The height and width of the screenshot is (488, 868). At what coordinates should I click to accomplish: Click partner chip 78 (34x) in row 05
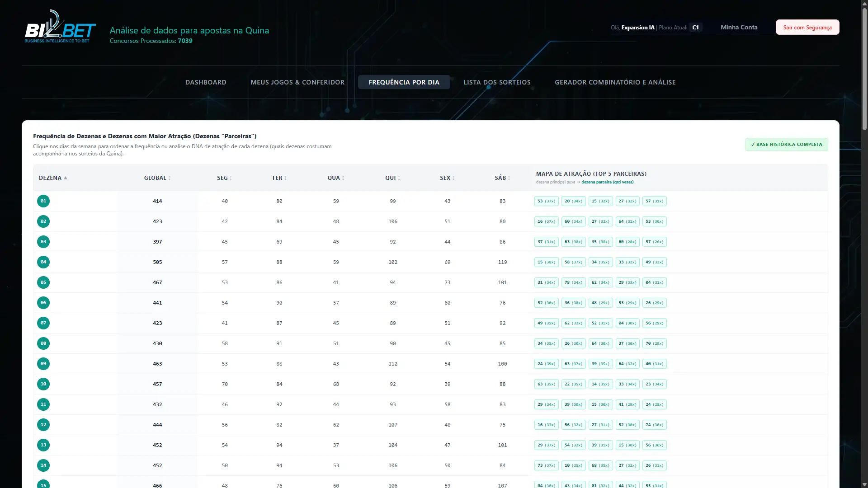(573, 282)
